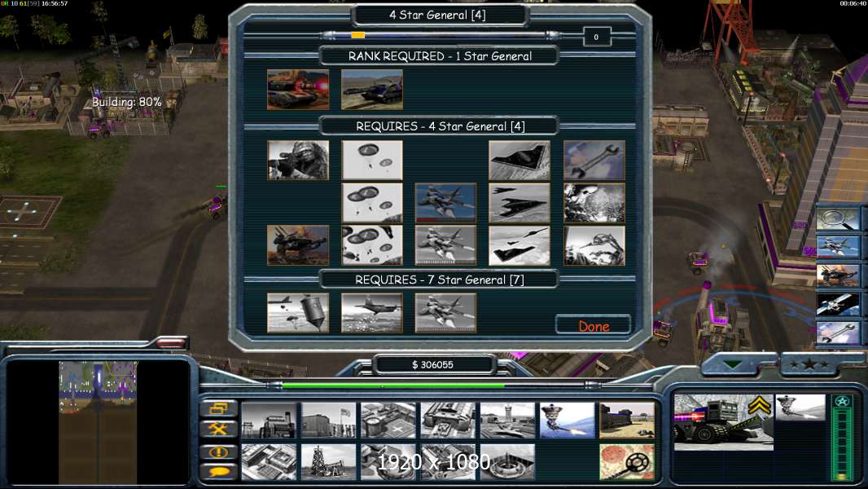This screenshot has height=489, width=868.
Task: Click the crossed wrench tools button
Action: (x=218, y=429)
